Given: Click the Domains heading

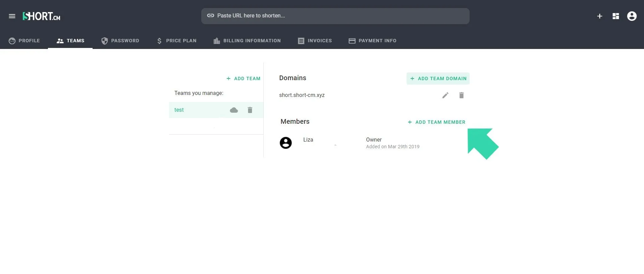Looking at the screenshot, I should pyautogui.click(x=293, y=78).
